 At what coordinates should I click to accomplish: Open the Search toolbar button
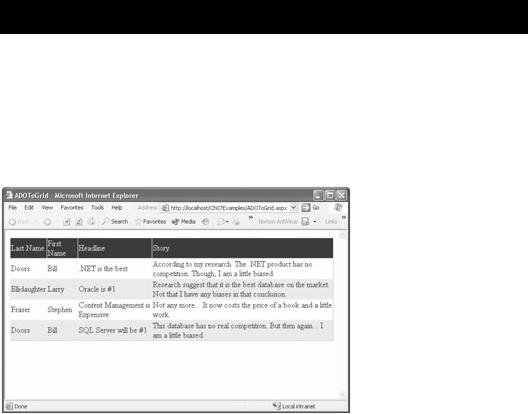coord(115,221)
